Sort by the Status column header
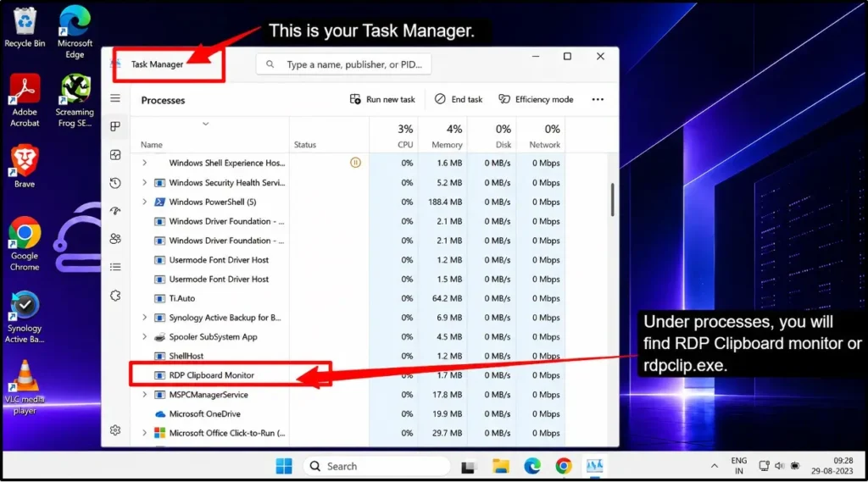This screenshot has width=868, height=482. (305, 145)
